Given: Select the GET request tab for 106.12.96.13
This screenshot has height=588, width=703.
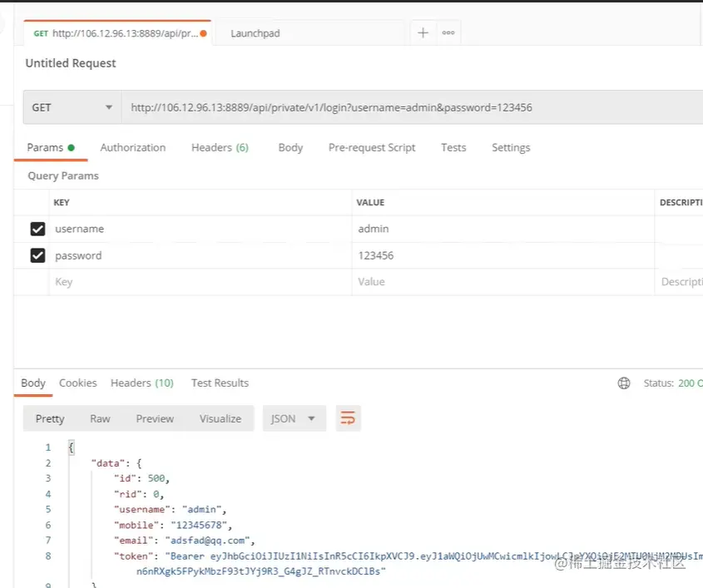Looking at the screenshot, I should (117, 33).
